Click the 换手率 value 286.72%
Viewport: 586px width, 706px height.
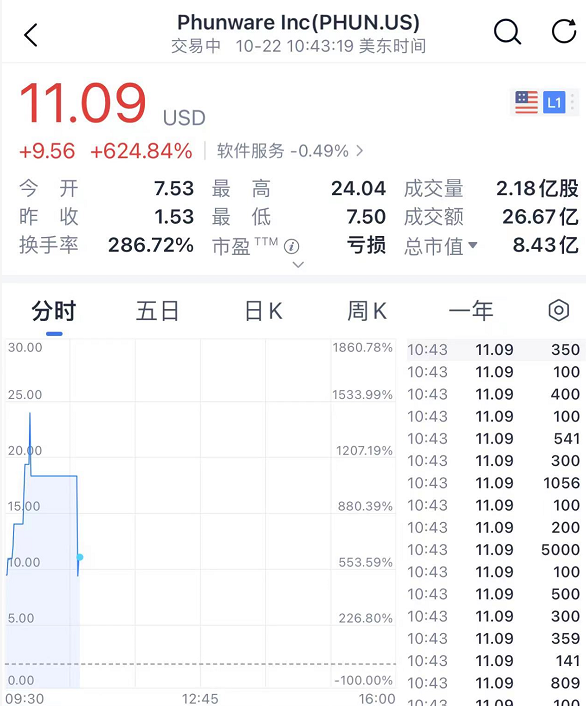coord(151,245)
